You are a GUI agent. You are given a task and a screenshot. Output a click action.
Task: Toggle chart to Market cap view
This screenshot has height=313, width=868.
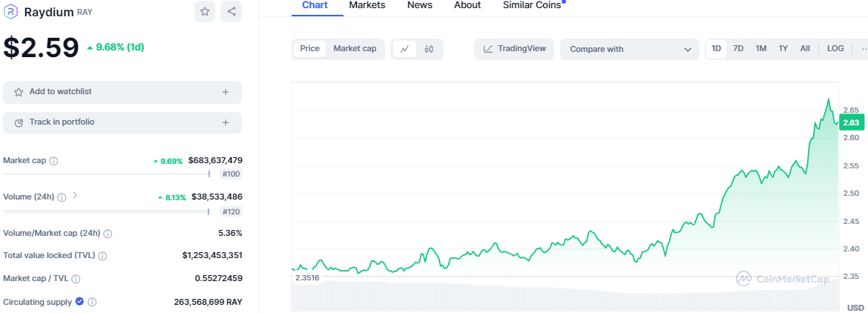355,49
